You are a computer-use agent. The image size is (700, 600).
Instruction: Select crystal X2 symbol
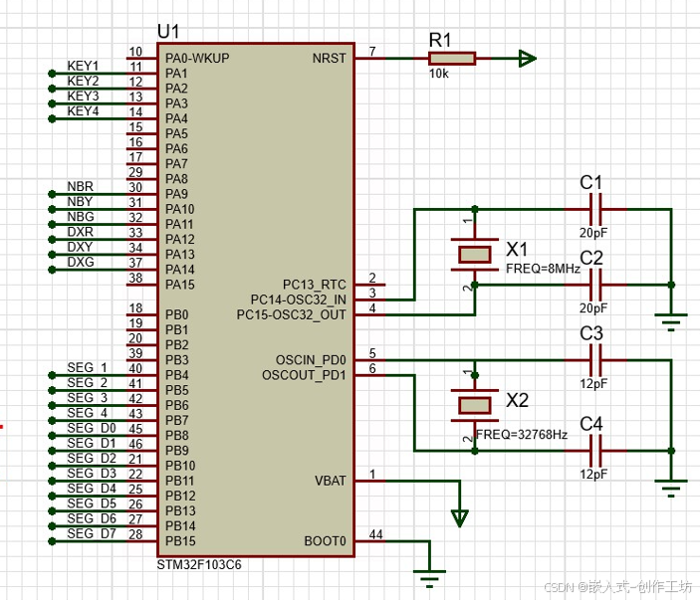point(475,405)
